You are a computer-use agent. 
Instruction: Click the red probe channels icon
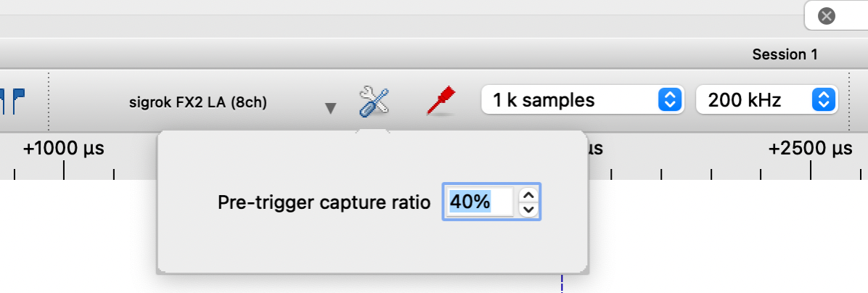pyautogui.click(x=441, y=101)
